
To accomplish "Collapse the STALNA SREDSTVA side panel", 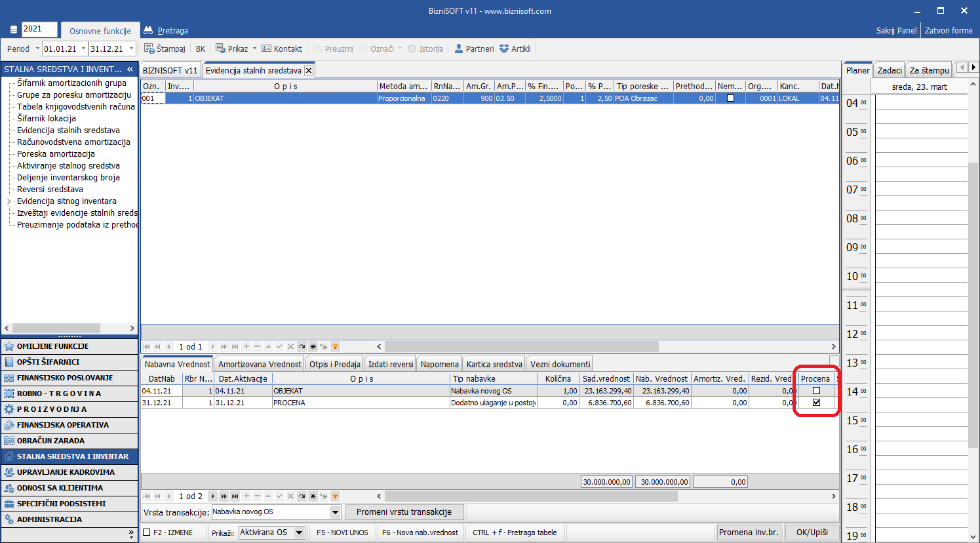I will [x=130, y=69].
